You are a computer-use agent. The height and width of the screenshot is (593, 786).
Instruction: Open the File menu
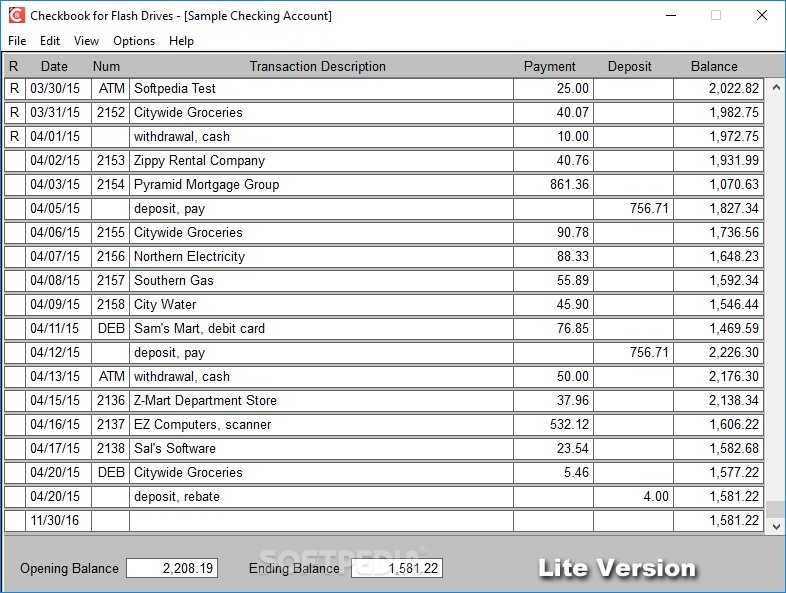point(17,41)
